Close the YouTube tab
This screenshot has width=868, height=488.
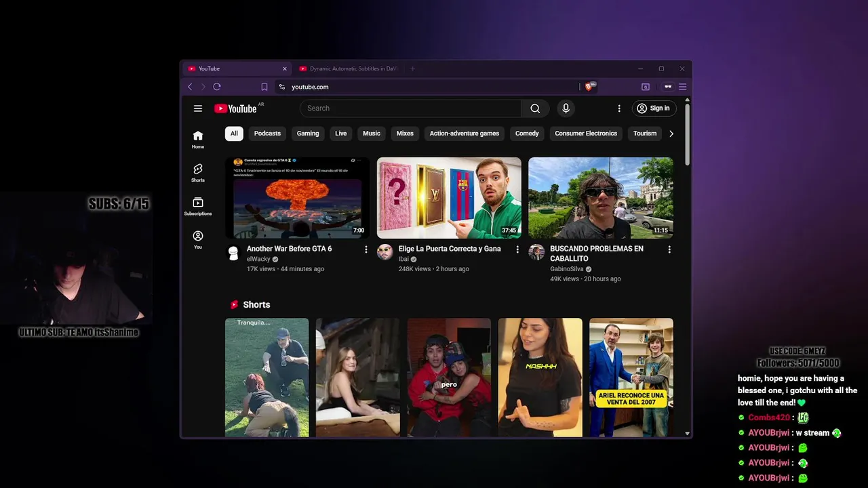click(x=285, y=68)
